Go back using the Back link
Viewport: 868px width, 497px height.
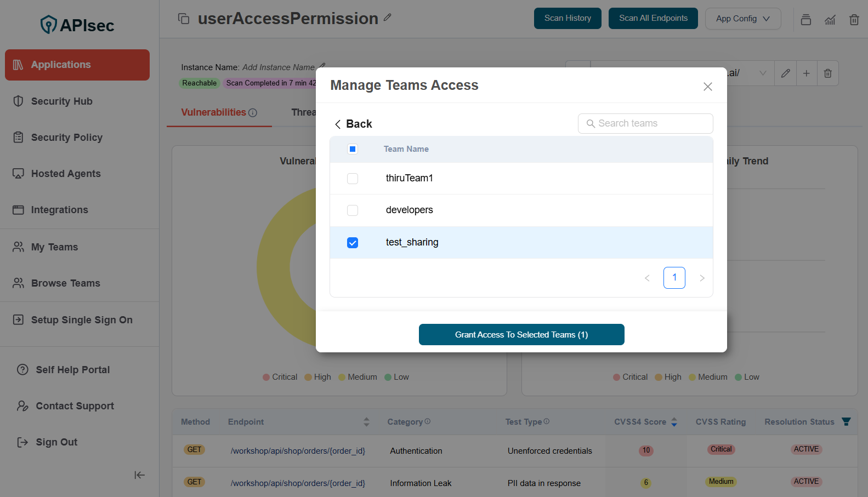pos(354,124)
